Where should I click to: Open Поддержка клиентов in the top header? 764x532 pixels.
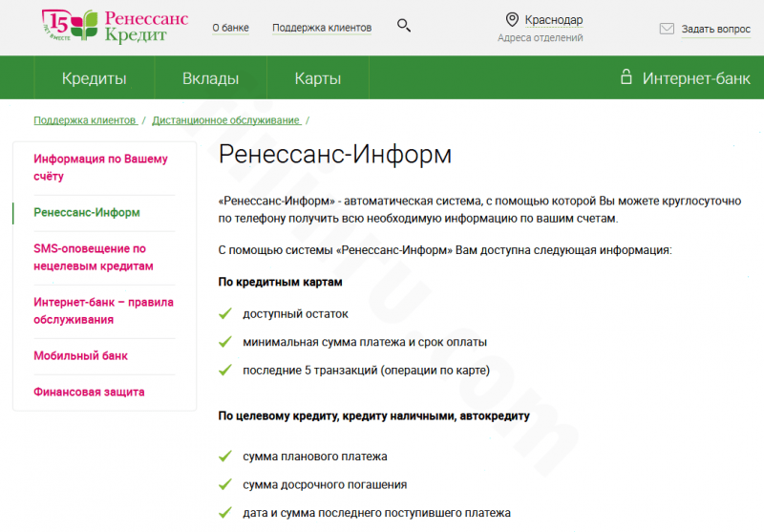322,28
